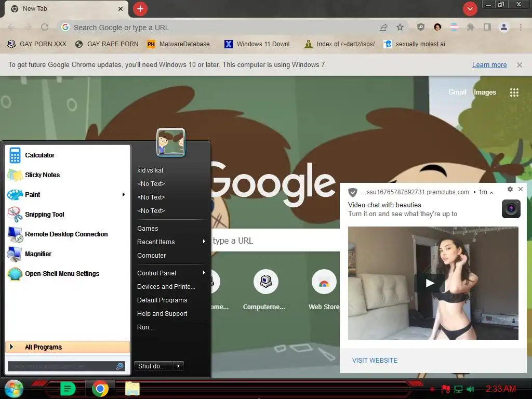Open the Index of /~dartz/isos/ bookmark
The image size is (532, 399).
[x=340, y=44]
